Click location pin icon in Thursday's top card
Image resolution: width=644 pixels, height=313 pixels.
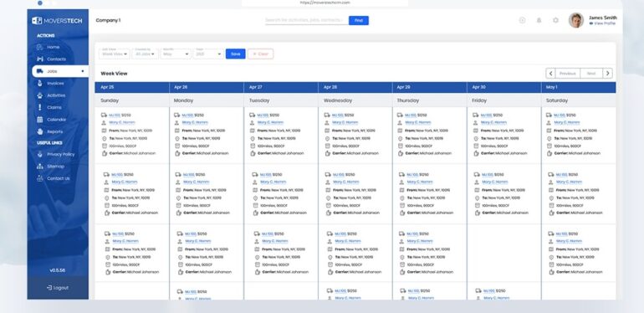tap(400, 138)
